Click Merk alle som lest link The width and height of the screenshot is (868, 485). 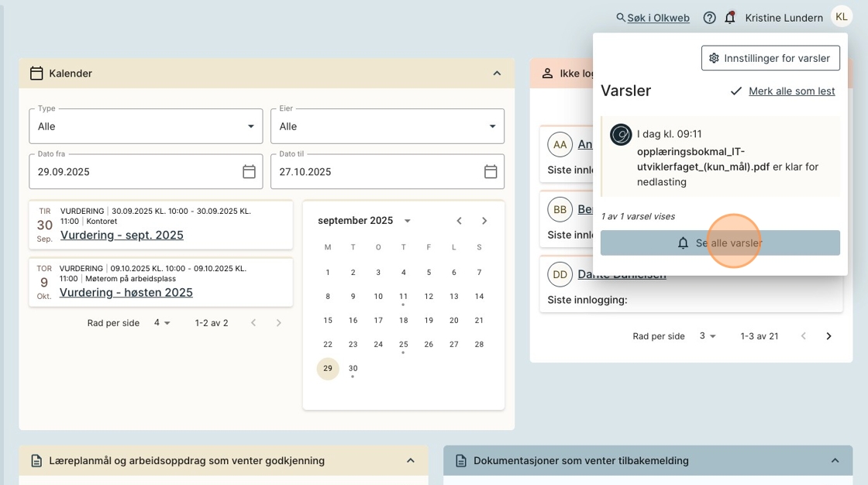pyautogui.click(x=791, y=91)
